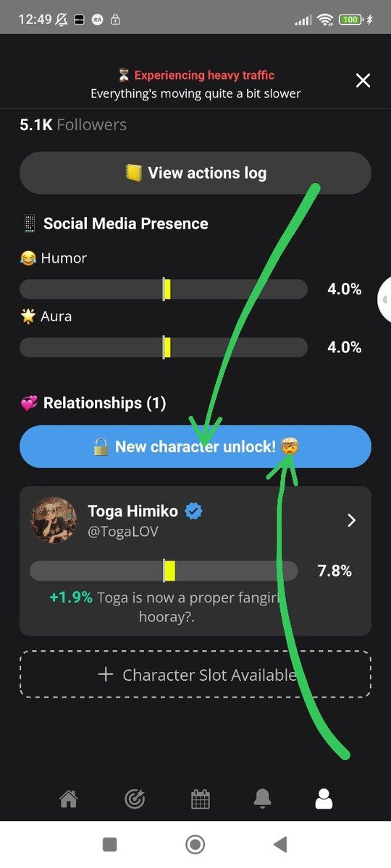This screenshot has width=391, height=868.
Task: Tap the 5.1K Followers count
Action: (x=73, y=124)
